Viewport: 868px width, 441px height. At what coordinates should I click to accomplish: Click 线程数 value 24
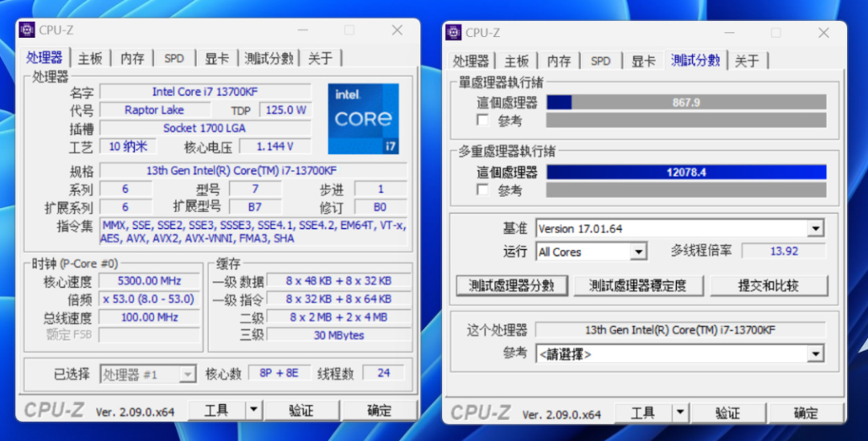(383, 373)
